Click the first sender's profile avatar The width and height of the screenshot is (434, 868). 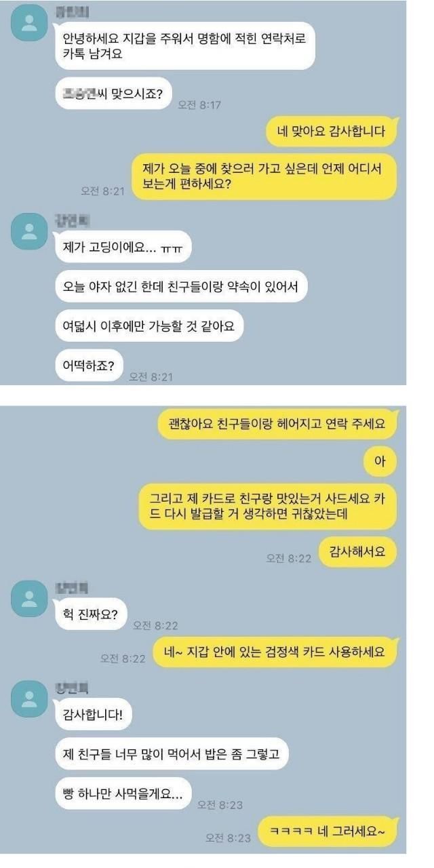coord(29,25)
